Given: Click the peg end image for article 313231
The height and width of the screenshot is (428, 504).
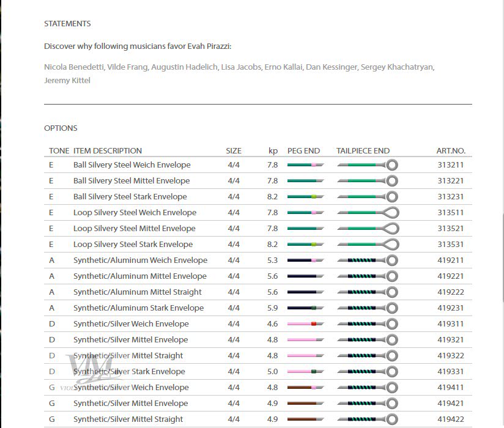Looking at the screenshot, I should 305,197.
